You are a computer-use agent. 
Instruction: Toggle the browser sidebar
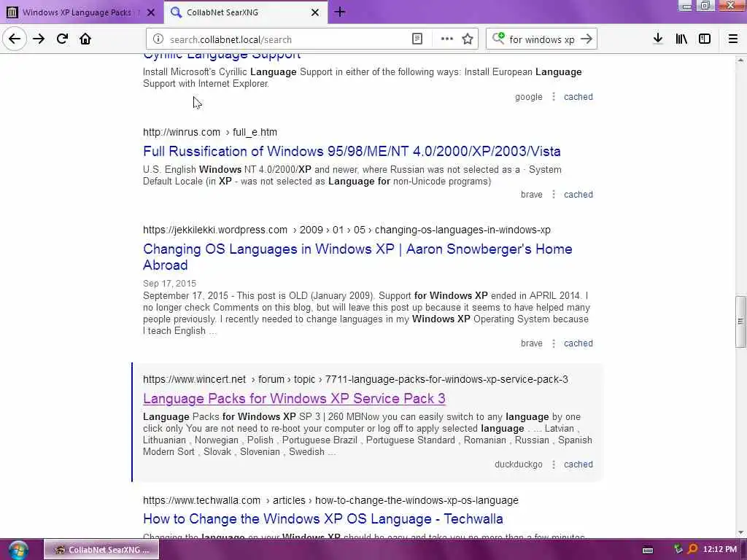[x=705, y=39]
